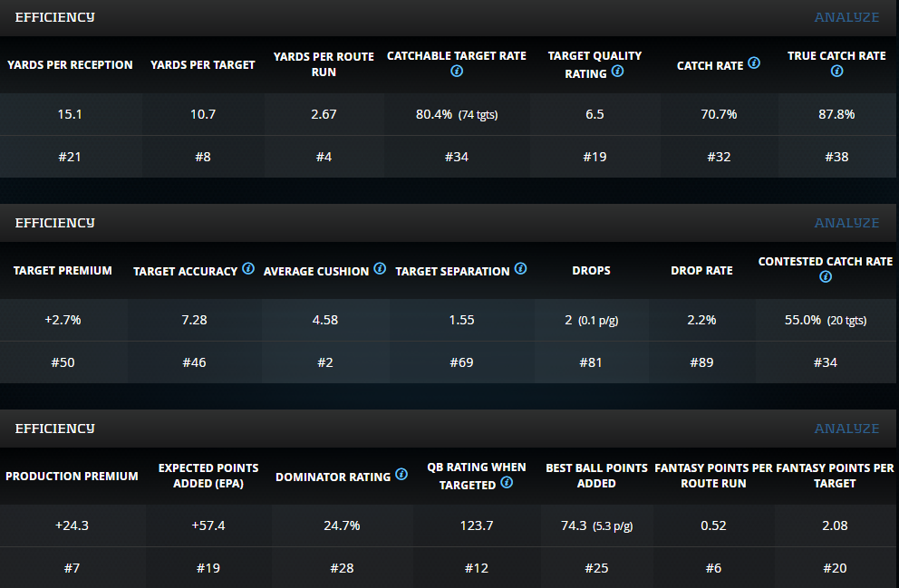Click the Yards Per Route Run header
Image resolution: width=899 pixels, height=588 pixels.
tap(324, 64)
